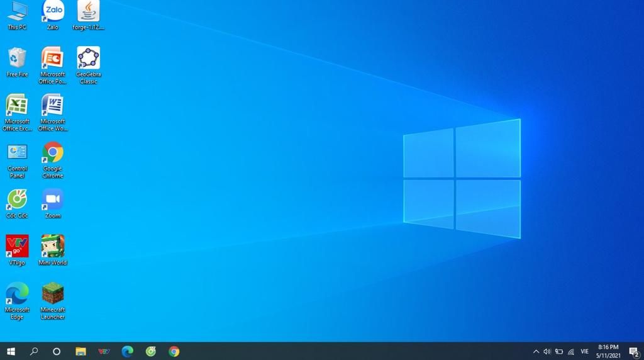Show hidden system tray icons

click(536, 351)
